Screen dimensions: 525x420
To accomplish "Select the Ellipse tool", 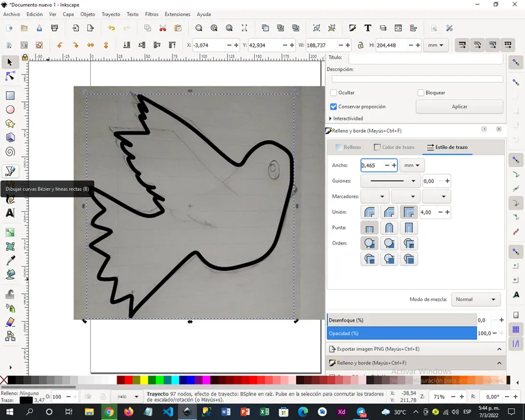I will click(10, 110).
